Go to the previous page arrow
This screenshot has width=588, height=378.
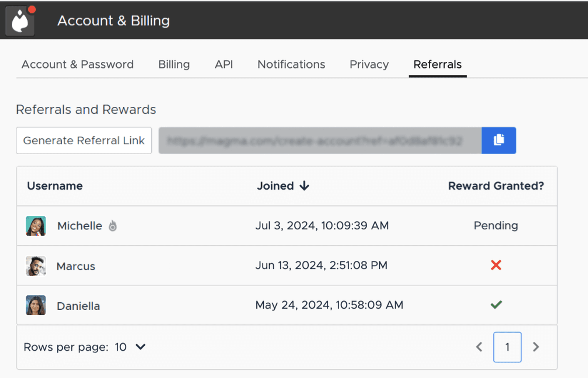pyautogui.click(x=479, y=347)
